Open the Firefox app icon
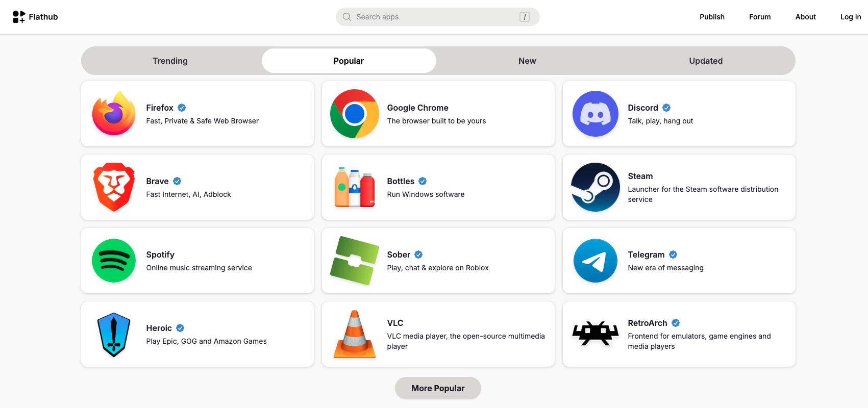The width and height of the screenshot is (868, 408). coord(114,114)
